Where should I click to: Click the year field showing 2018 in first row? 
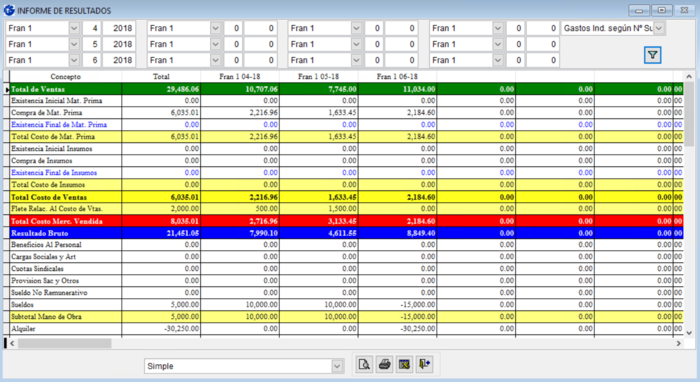click(119, 28)
